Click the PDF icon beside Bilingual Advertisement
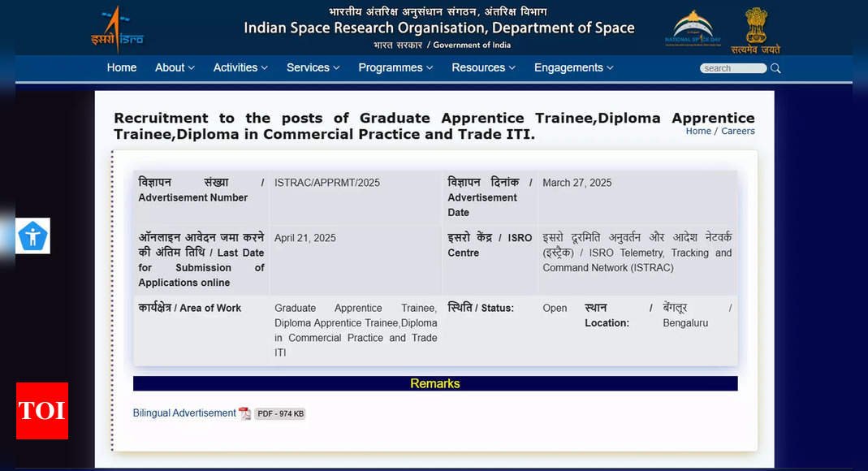The height and width of the screenshot is (471, 868). pyautogui.click(x=244, y=413)
